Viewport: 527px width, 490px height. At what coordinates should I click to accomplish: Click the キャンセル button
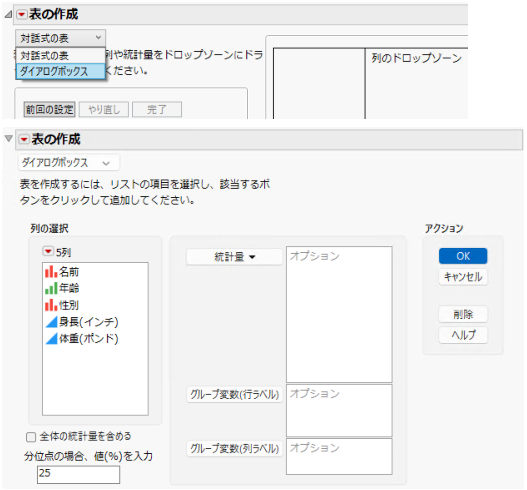point(463,277)
